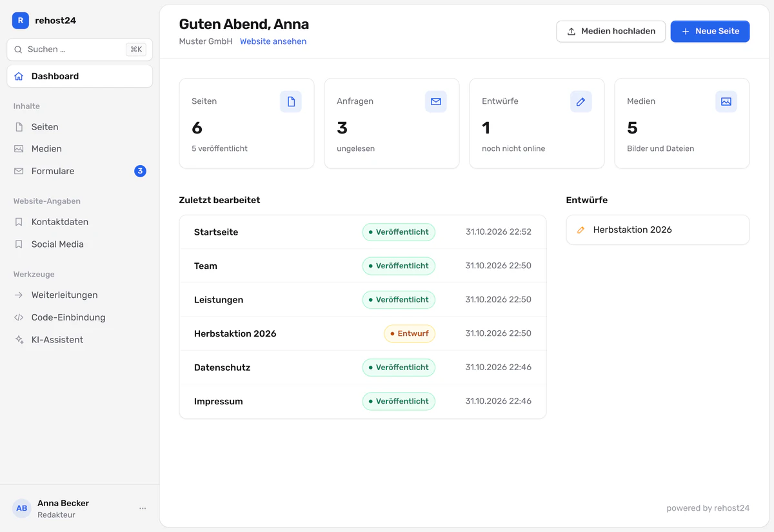The height and width of the screenshot is (532, 774).
Task: Click the Formulare envelope icon in sidebar
Action: click(19, 171)
